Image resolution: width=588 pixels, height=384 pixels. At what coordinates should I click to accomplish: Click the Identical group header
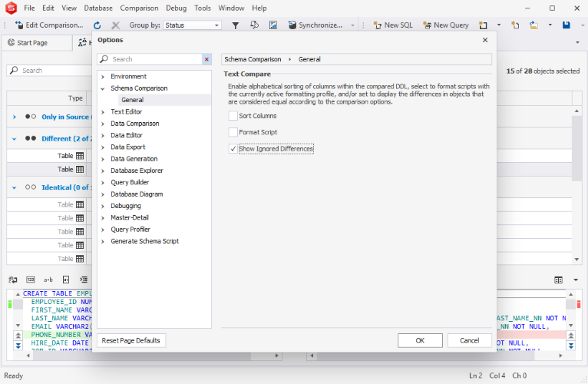pyautogui.click(x=65, y=187)
